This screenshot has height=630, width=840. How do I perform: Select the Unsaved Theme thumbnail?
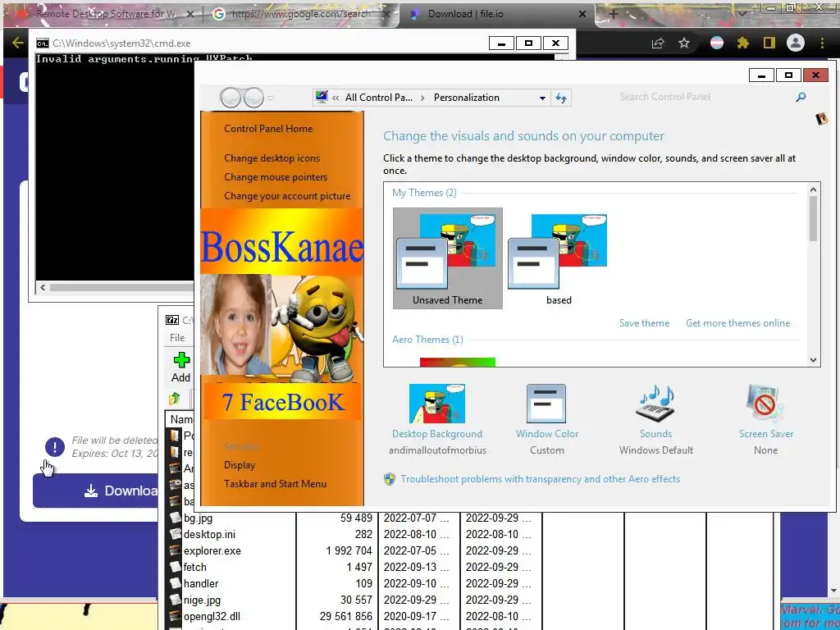[447, 258]
